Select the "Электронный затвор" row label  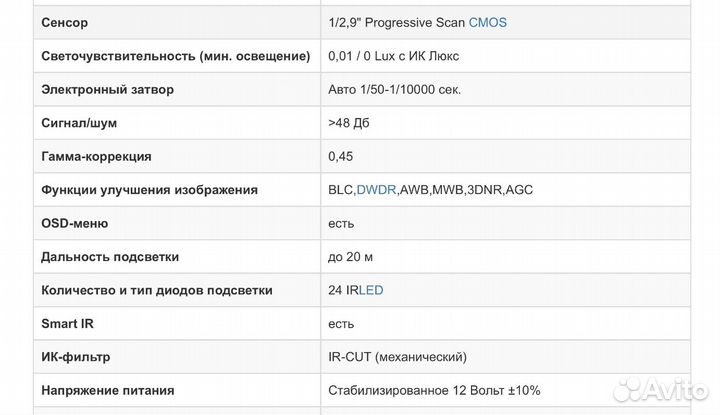pos(107,89)
